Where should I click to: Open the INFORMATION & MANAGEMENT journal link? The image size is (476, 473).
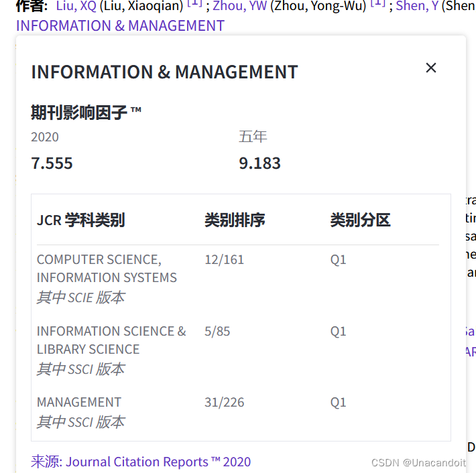pyautogui.click(x=120, y=25)
